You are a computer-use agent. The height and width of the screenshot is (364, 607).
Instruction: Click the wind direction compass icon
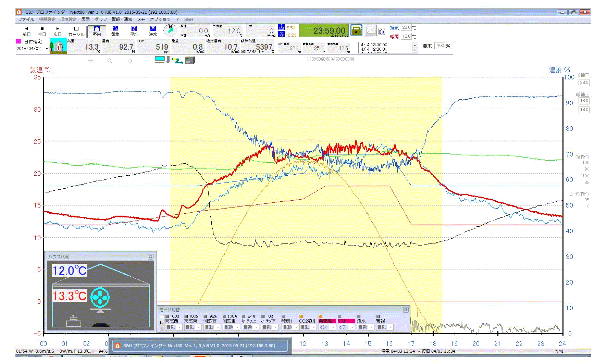tap(170, 30)
